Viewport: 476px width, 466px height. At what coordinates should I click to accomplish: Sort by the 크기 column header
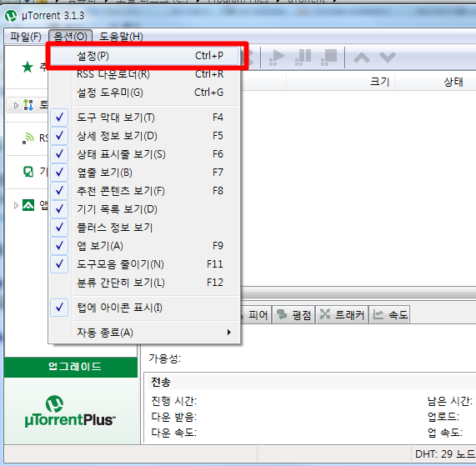pyautogui.click(x=341, y=82)
